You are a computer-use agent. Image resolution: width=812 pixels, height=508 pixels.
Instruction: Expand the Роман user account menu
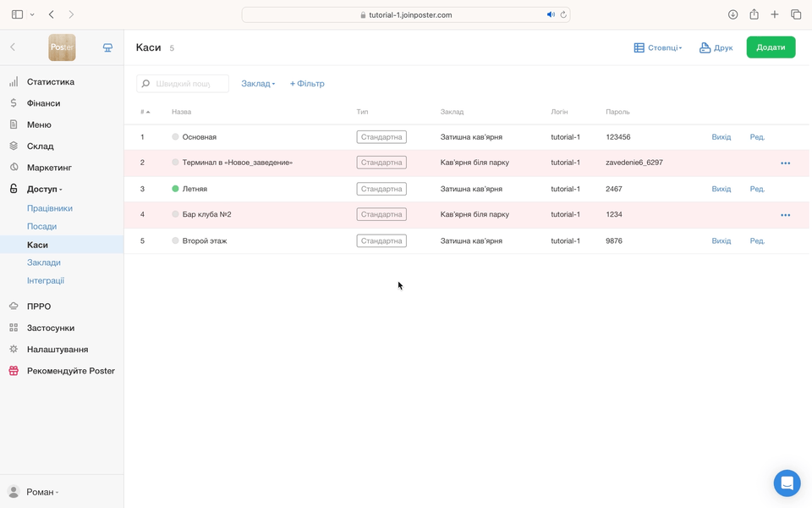coord(34,492)
